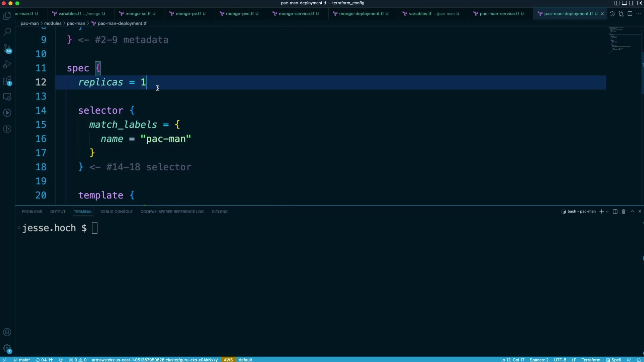
Task: Split the editor to the right
Action: pyautogui.click(x=630, y=14)
